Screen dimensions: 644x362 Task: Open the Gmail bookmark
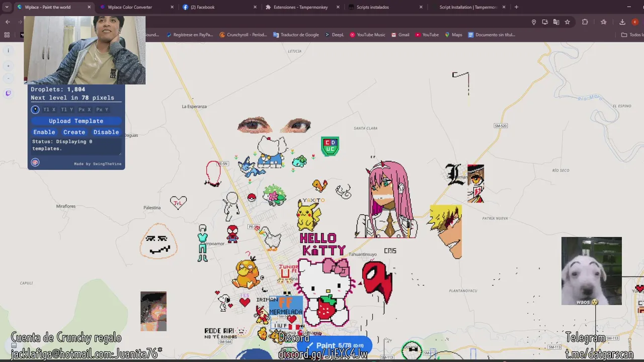point(399,35)
